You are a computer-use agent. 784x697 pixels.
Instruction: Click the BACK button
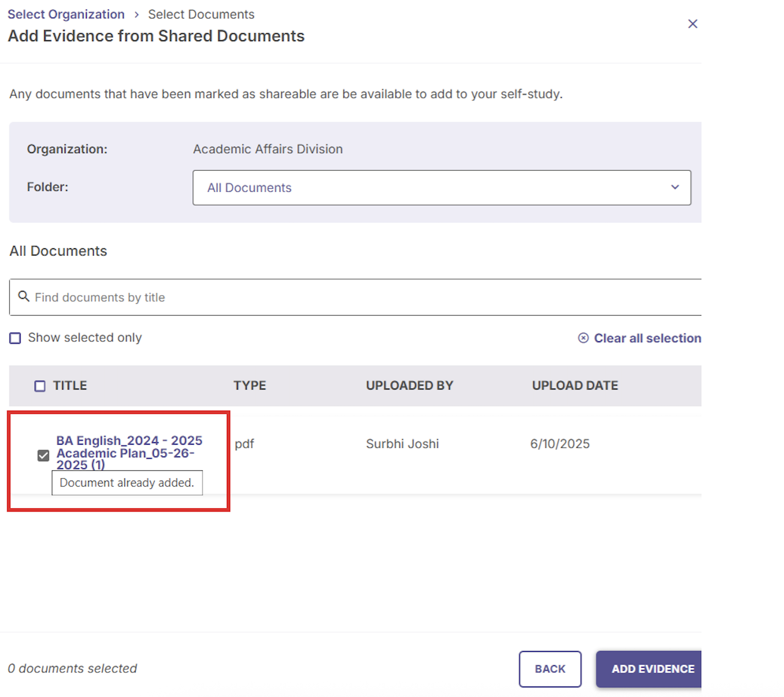tap(550, 669)
